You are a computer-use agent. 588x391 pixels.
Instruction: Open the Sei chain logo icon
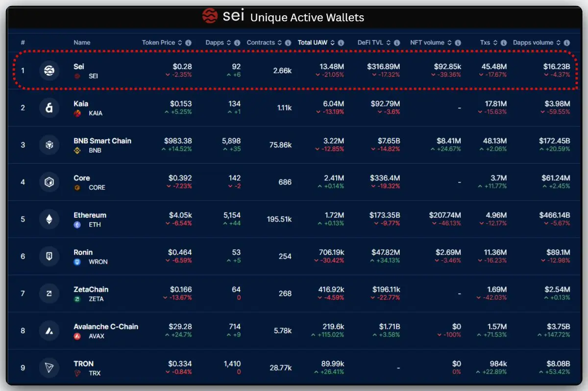49,71
